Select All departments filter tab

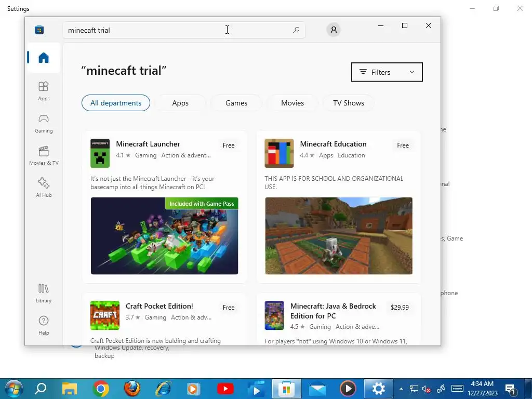click(x=116, y=103)
